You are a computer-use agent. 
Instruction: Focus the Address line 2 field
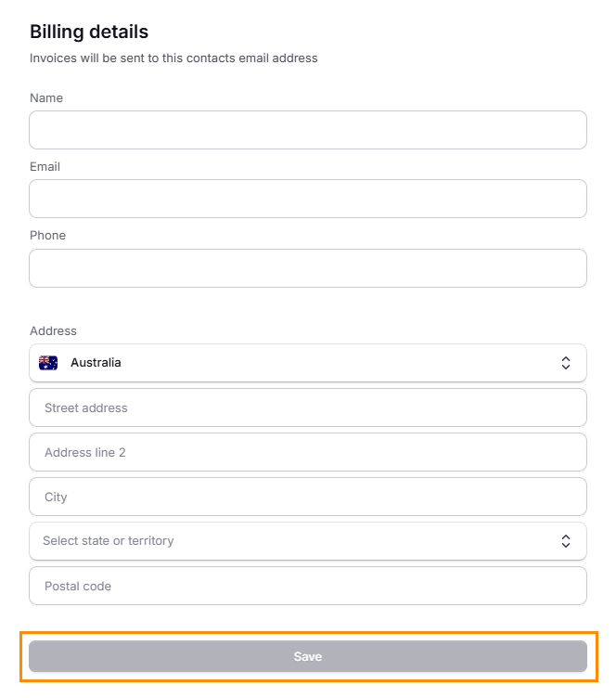click(308, 452)
